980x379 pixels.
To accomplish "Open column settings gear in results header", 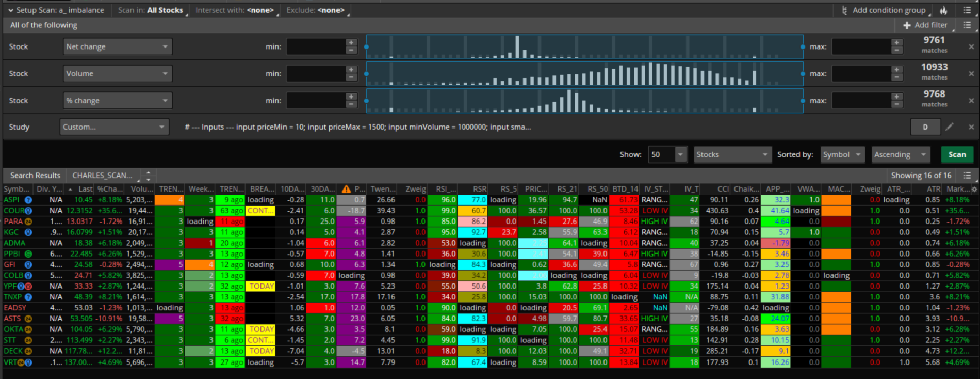I will pos(974,189).
